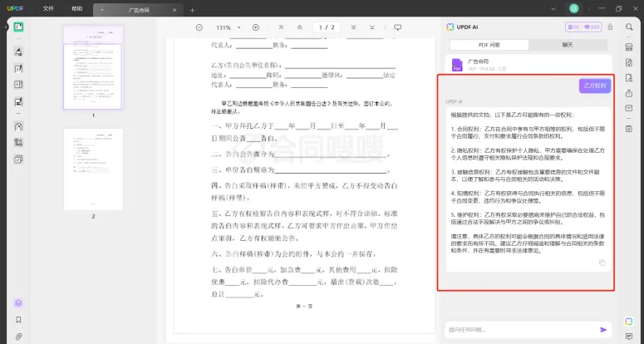Select the page 2 thumbnail

coord(93,169)
